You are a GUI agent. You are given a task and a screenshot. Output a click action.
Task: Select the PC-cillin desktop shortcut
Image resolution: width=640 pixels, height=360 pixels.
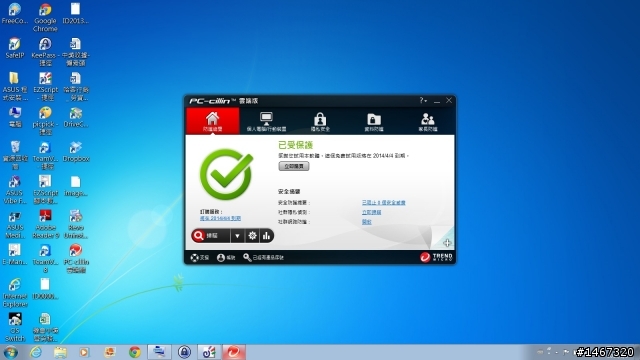tap(76, 259)
